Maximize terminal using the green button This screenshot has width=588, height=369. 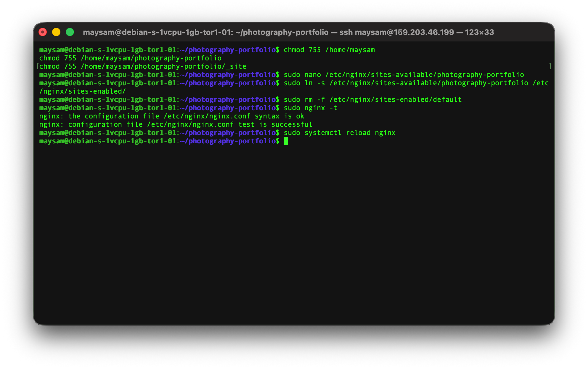[70, 32]
